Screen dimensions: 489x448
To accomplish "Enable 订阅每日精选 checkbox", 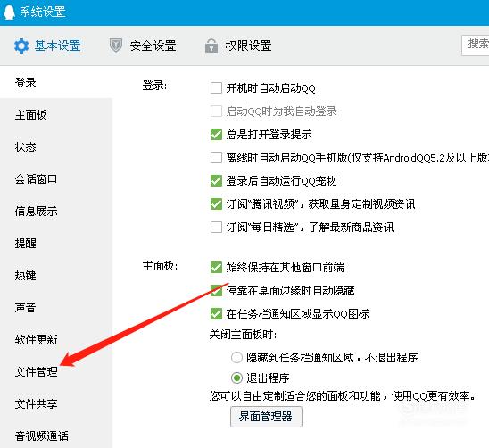I will coord(216,227).
